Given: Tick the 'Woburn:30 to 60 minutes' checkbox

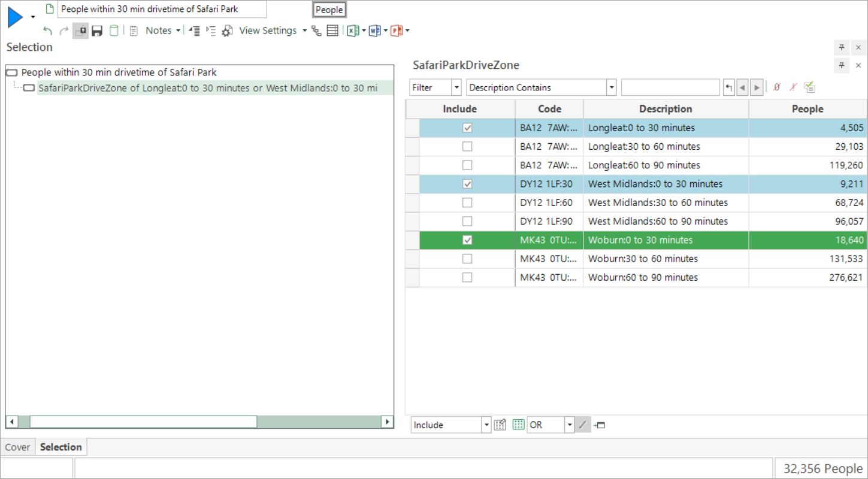Looking at the screenshot, I should 467,259.
